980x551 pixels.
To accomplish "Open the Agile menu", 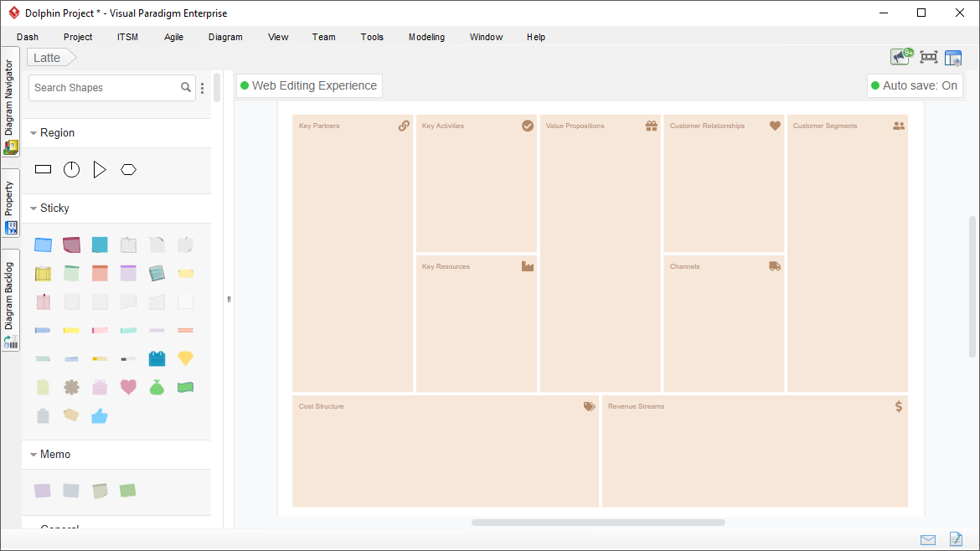I will tap(173, 37).
